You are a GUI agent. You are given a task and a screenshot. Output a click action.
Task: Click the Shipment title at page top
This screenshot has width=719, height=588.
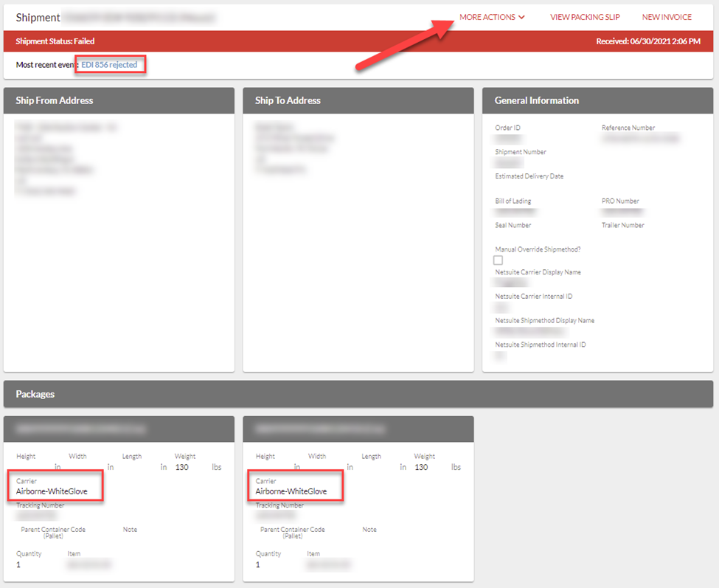[x=38, y=17]
